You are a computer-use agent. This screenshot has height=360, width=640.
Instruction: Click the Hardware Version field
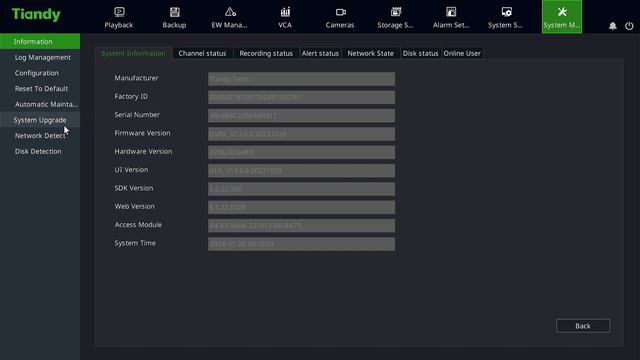click(x=301, y=152)
